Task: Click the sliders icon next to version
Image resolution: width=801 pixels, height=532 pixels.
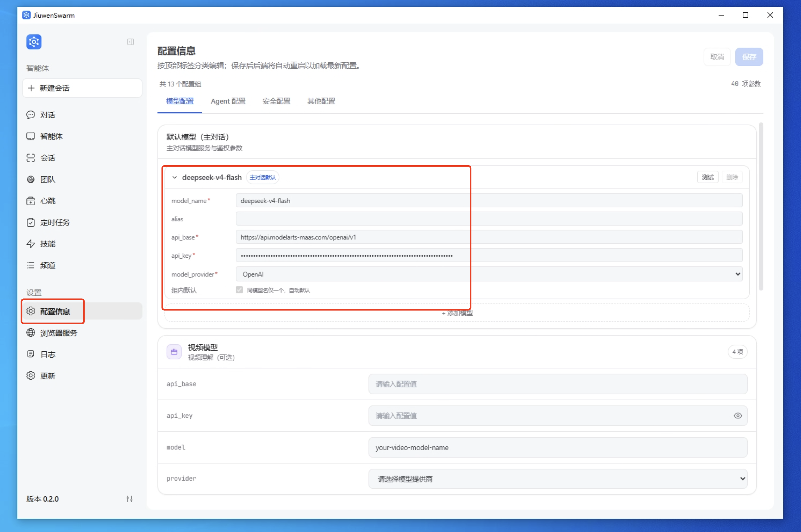Action: (x=129, y=499)
